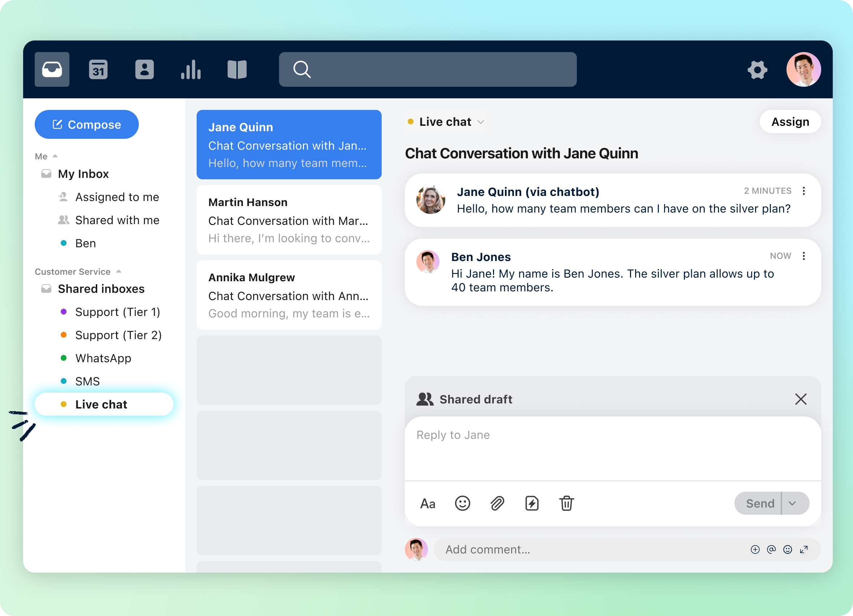Discard draft with the trash icon
Screen dimensions: 853x616
coord(566,503)
